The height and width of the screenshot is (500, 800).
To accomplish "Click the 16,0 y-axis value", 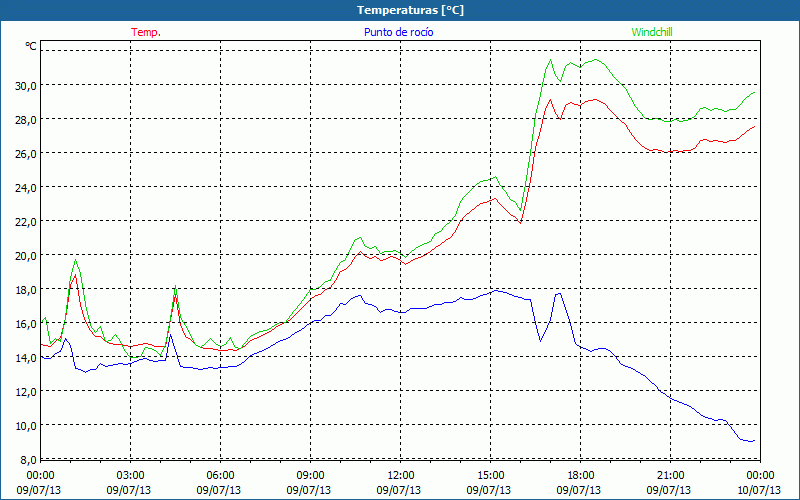I will point(25,324).
